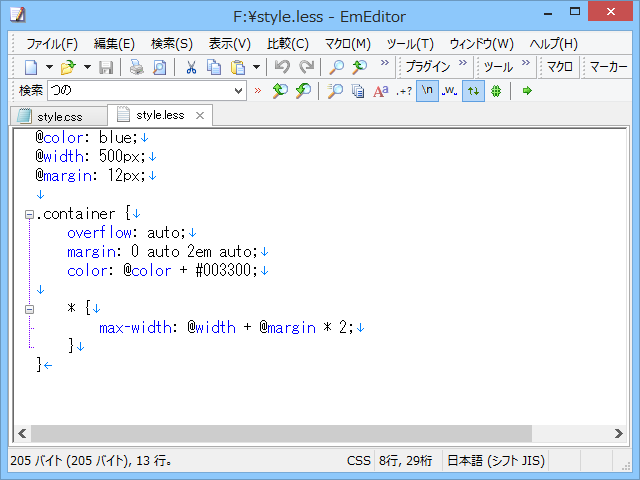Viewport: 640px width, 480px height.
Task: Click the Redo icon
Action: (307, 67)
